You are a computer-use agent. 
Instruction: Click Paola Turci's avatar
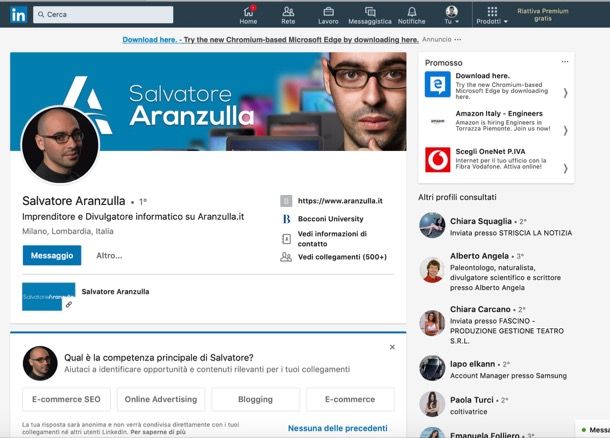click(x=432, y=404)
